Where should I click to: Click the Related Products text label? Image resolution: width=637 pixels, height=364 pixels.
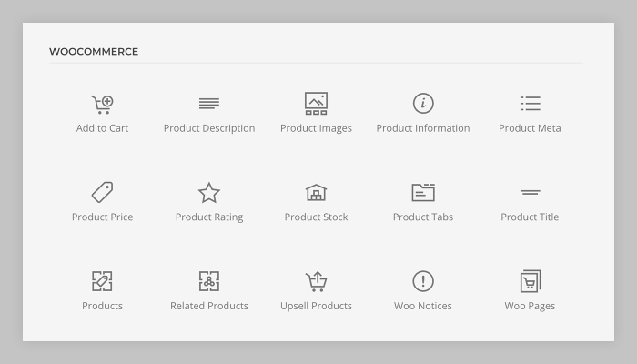209,306
